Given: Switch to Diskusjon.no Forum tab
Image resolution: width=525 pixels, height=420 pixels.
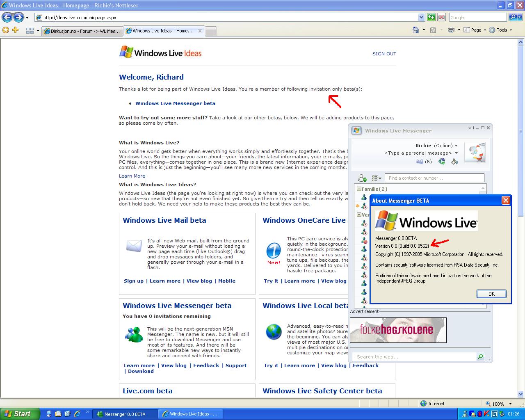Looking at the screenshot, I should pos(82,31).
